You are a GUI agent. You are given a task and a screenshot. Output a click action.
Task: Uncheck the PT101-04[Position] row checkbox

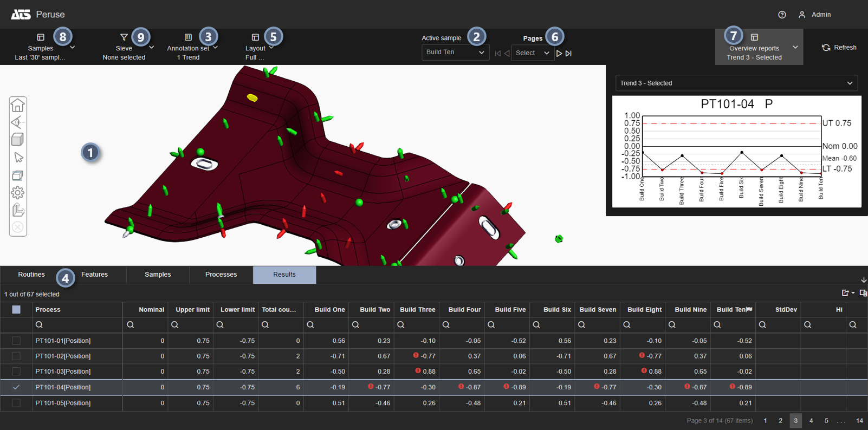pos(16,387)
